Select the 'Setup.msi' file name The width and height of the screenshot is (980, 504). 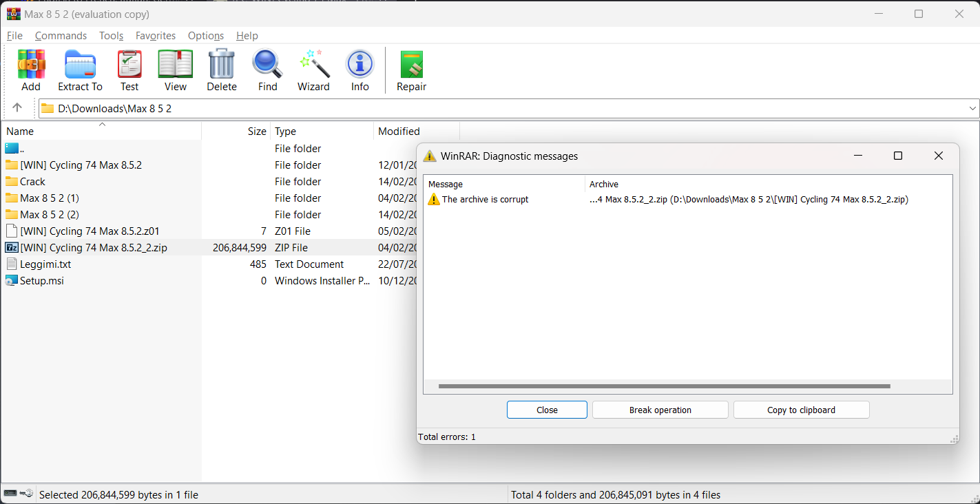(42, 280)
